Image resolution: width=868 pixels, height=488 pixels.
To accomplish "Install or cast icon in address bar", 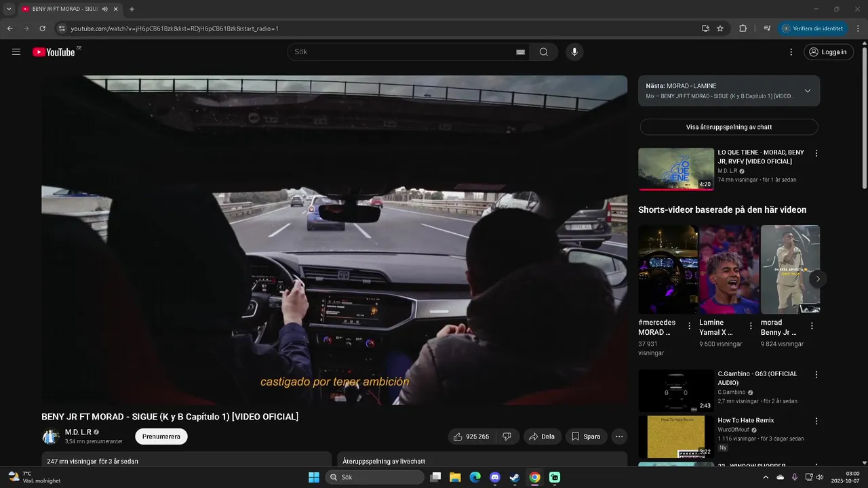I will click(x=705, y=28).
